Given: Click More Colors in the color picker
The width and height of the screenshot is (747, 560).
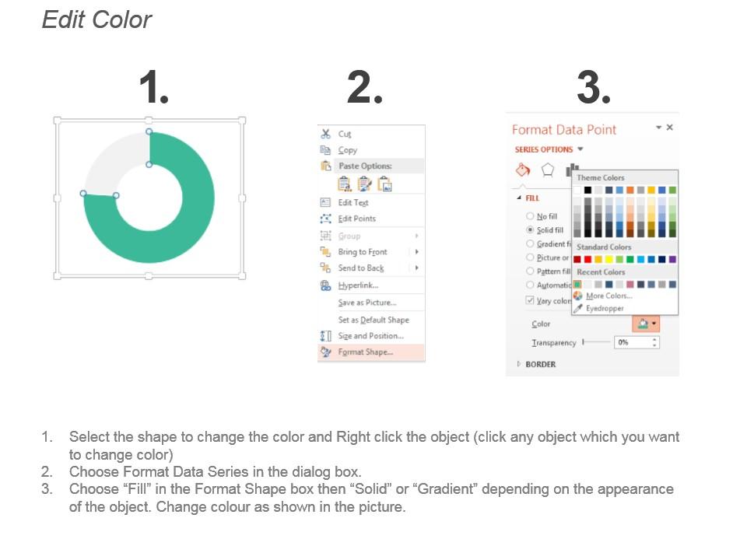Looking at the screenshot, I should (608, 296).
